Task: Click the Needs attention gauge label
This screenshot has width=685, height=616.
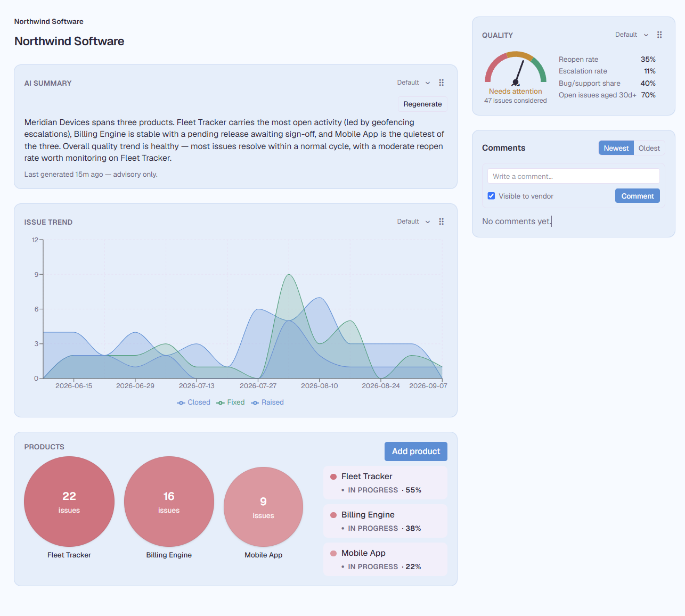Action: pyautogui.click(x=516, y=92)
